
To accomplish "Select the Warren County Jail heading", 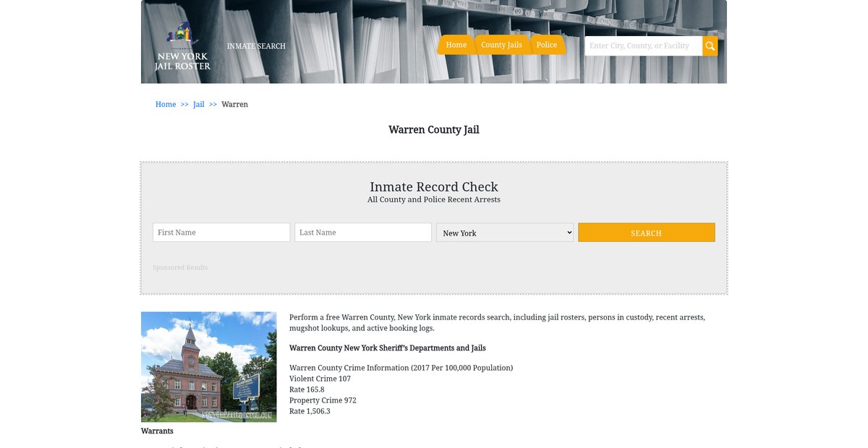I will (x=434, y=130).
